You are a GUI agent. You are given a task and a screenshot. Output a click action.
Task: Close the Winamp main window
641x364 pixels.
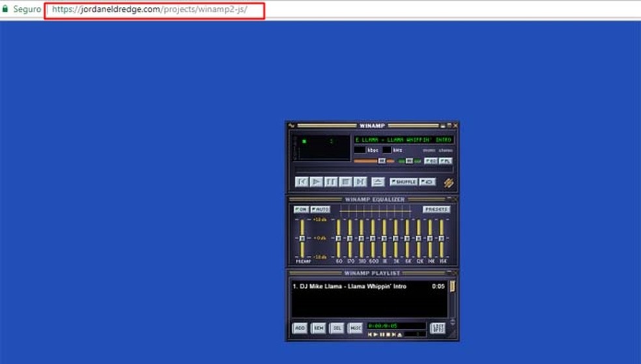point(455,126)
